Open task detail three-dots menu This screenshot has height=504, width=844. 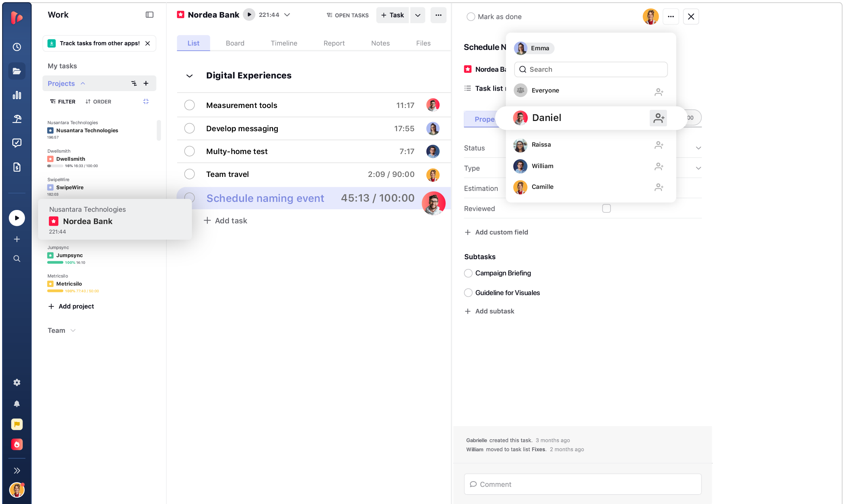pos(671,17)
